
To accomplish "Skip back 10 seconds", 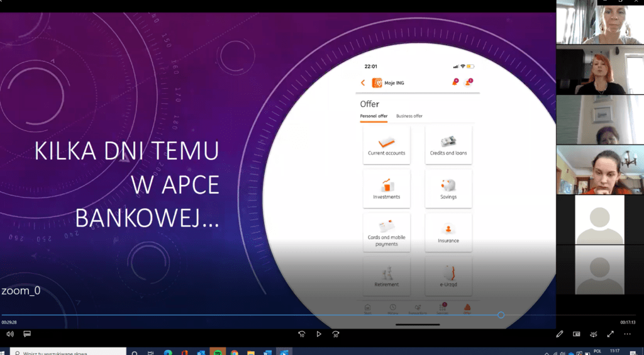I will pos(302,334).
